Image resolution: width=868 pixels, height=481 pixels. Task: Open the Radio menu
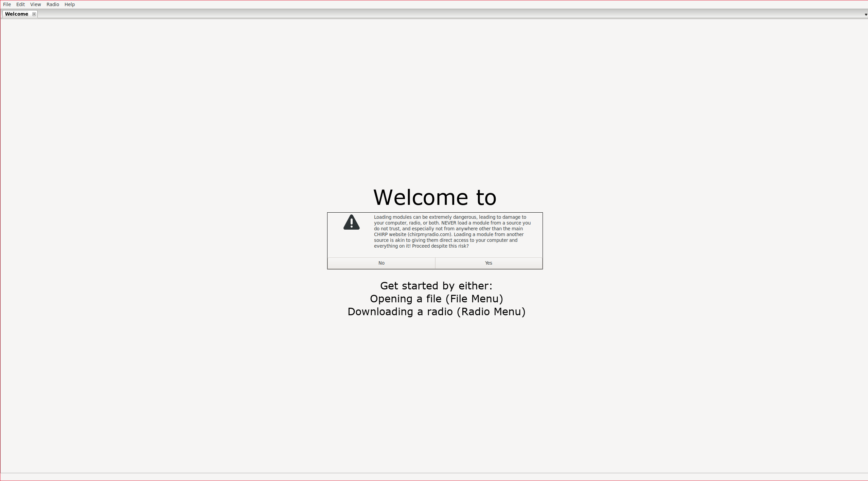click(53, 4)
